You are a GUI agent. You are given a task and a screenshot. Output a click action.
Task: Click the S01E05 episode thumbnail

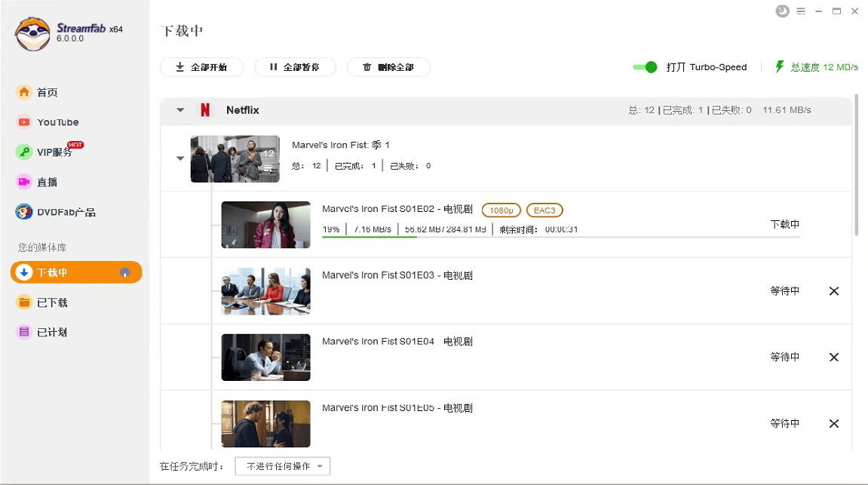pos(265,424)
